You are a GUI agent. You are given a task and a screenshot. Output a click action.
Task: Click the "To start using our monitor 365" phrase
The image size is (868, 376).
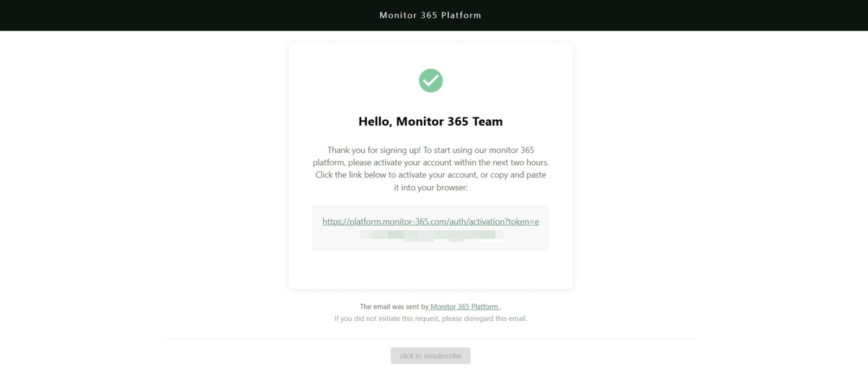(478, 150)
